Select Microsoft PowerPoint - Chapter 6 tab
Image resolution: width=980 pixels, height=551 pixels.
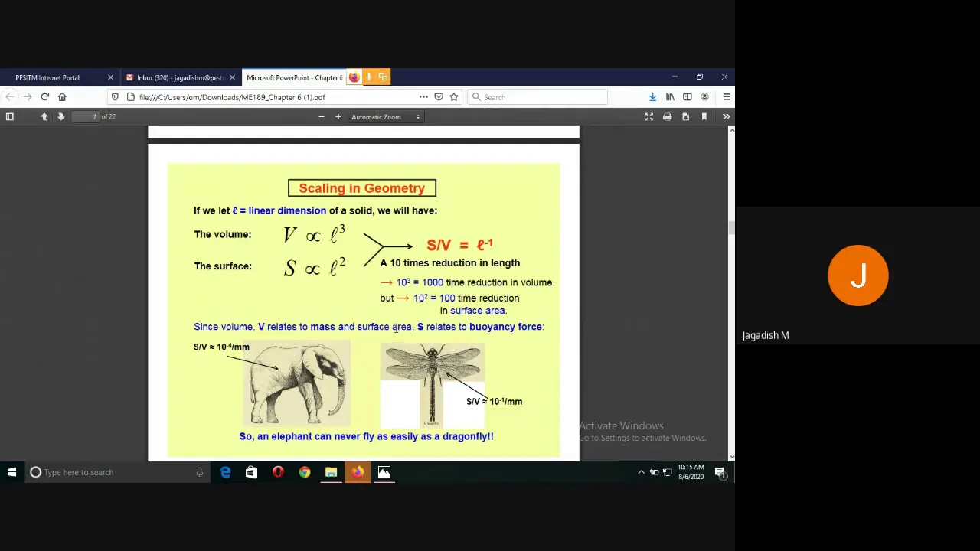295,77
